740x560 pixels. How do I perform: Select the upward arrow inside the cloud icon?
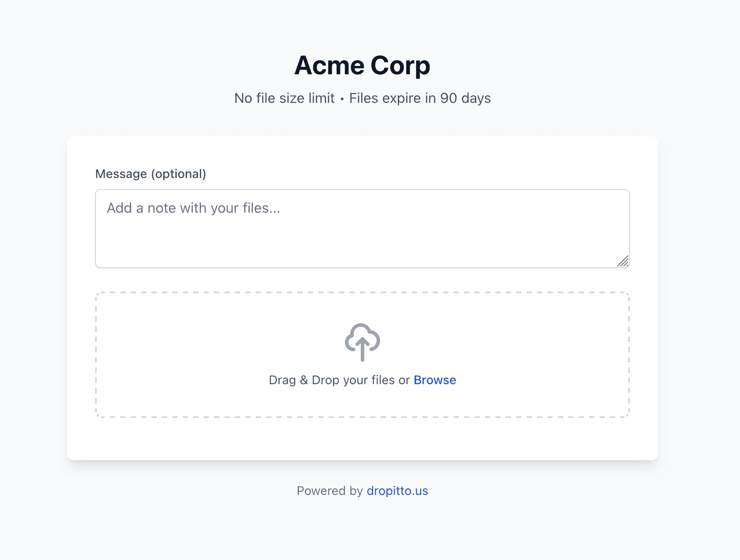362,349
